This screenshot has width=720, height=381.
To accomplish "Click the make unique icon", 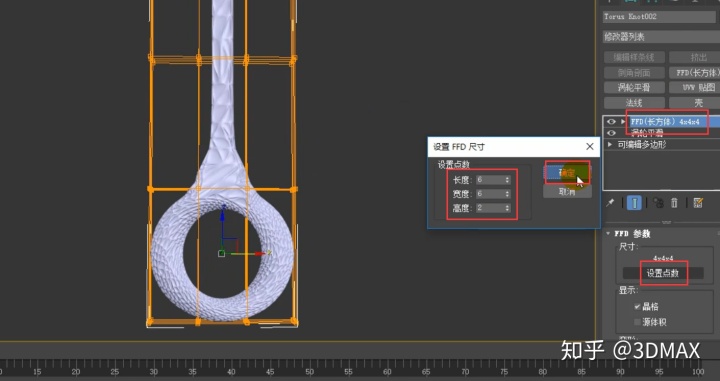I will point(658,203).
